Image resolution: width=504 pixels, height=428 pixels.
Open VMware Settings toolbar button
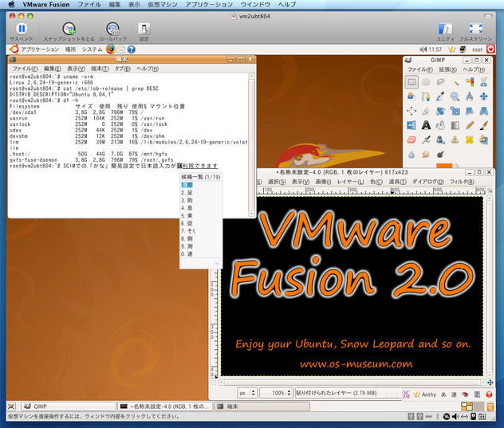pyautogui.click(x=144, y=32)
